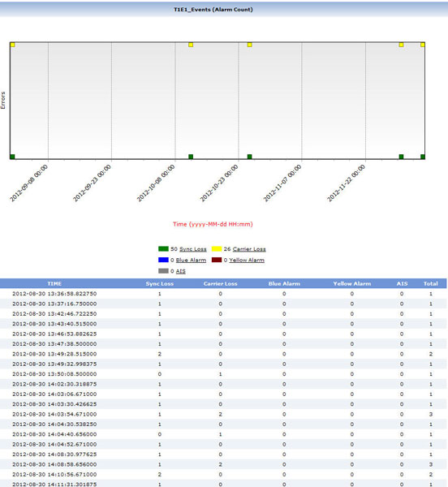Select row 2012-08-30 13:50:08.500000
Viewport: 448px width, 487px height.
[x=223, y=374]
